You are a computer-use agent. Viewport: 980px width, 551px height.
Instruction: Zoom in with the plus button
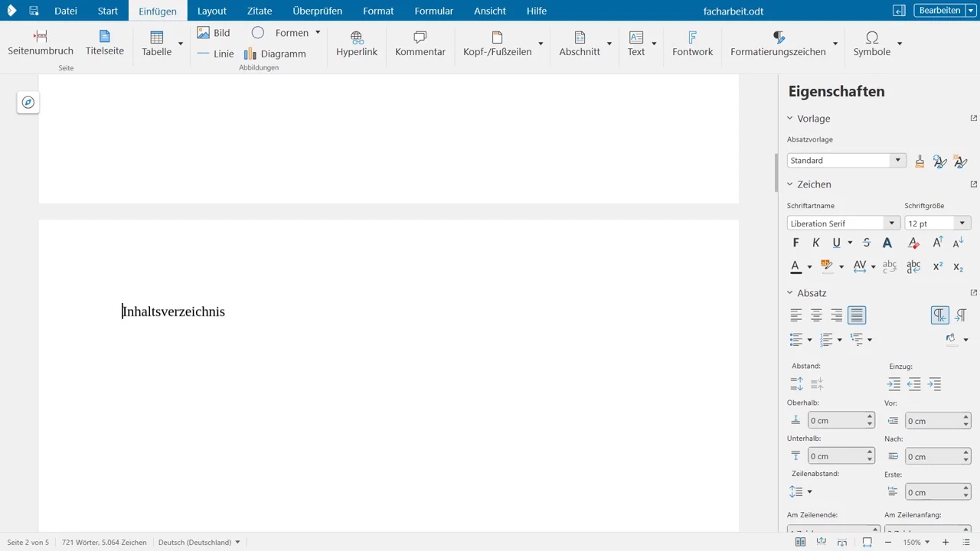coord(946,543)
